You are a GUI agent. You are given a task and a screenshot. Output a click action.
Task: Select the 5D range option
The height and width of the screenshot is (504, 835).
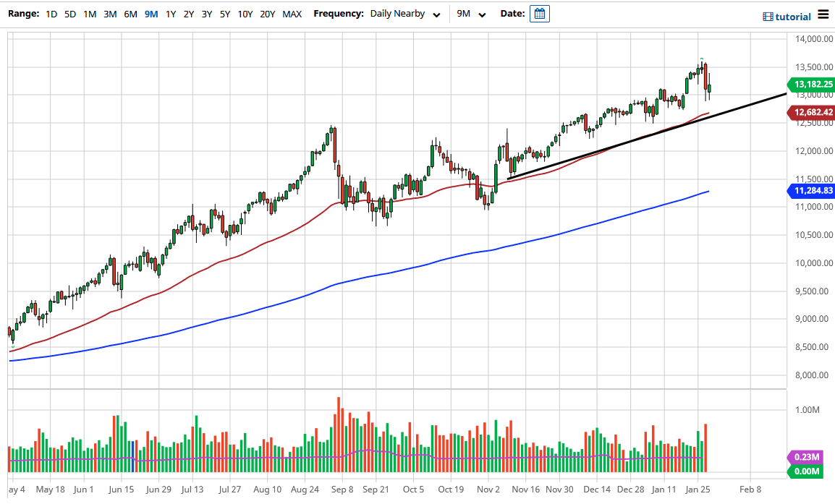[x=69, y=13]
